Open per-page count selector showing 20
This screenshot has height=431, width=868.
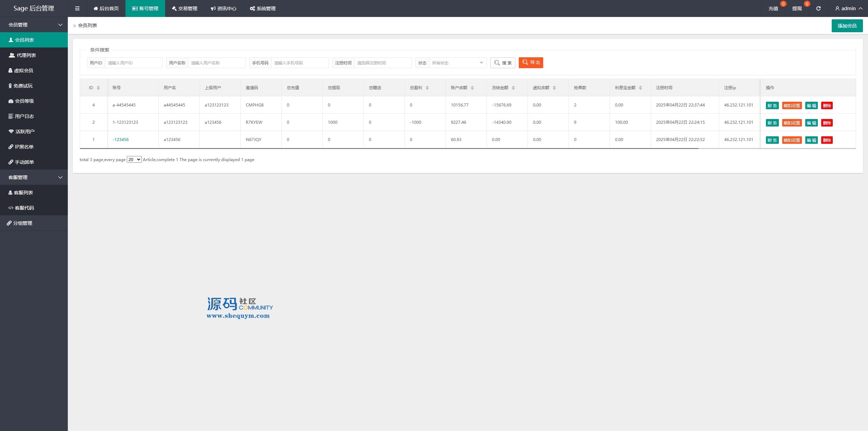pos(134,160)
